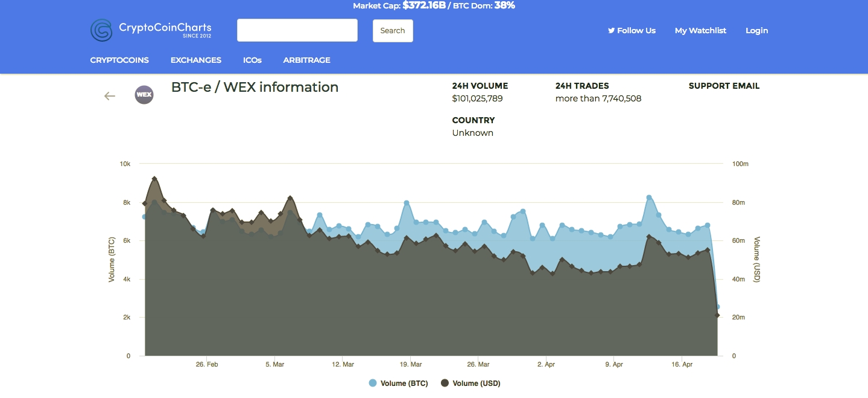
Task: Click the 5. Mar axis label
Action: 274,365
